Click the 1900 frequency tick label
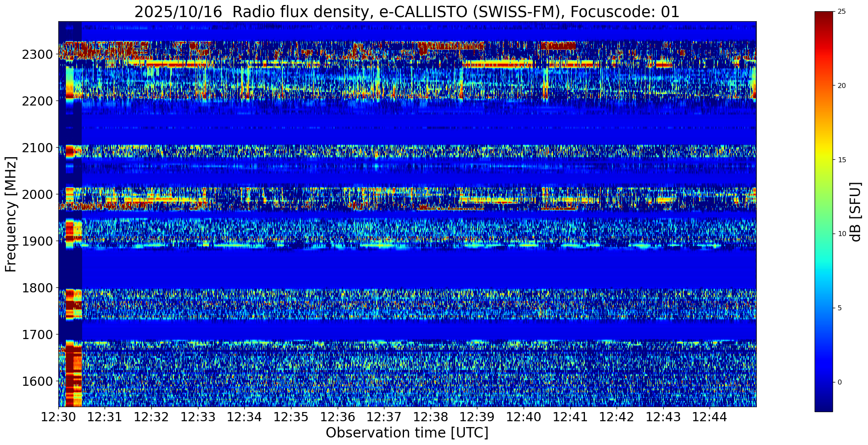The width and height of the screenshot is (868, 445). (x=38, y=241)
